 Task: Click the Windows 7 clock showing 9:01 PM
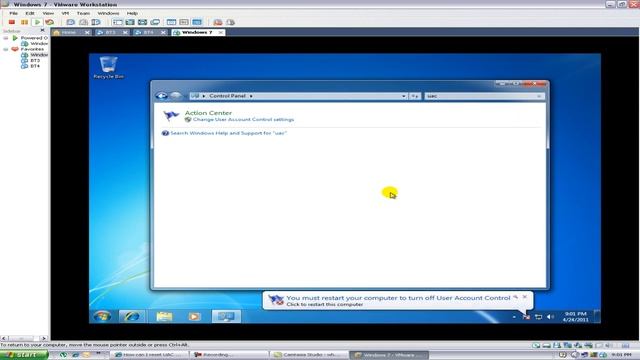576,316
